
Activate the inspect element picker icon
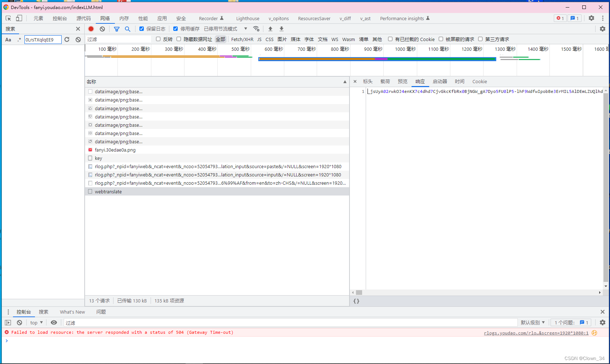(x=8, y=18)
